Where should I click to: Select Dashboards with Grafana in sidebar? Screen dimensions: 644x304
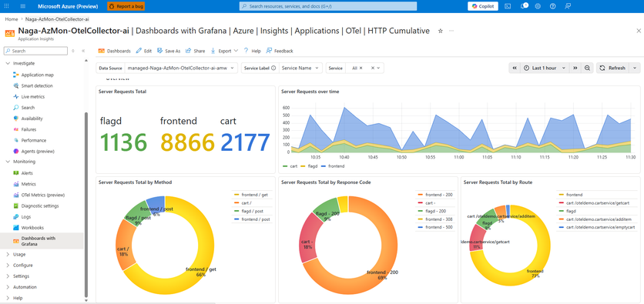point(42,241)
